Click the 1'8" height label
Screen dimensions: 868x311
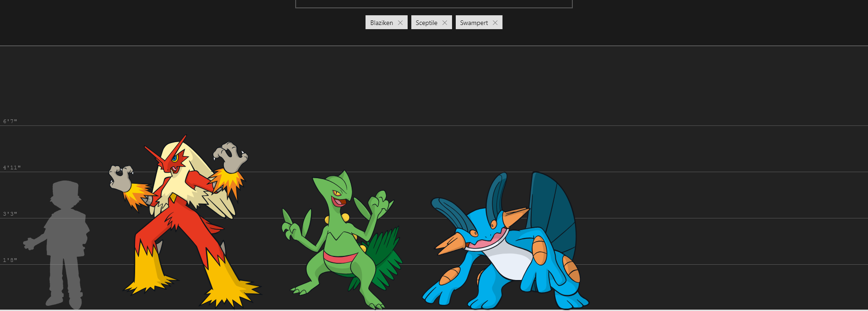[10, 260]
